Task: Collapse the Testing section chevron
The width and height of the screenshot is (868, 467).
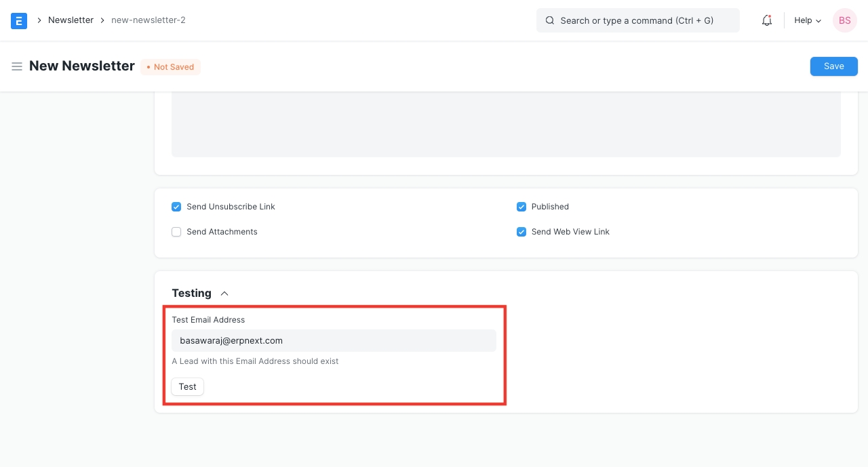Action: (x=224, y=293)
